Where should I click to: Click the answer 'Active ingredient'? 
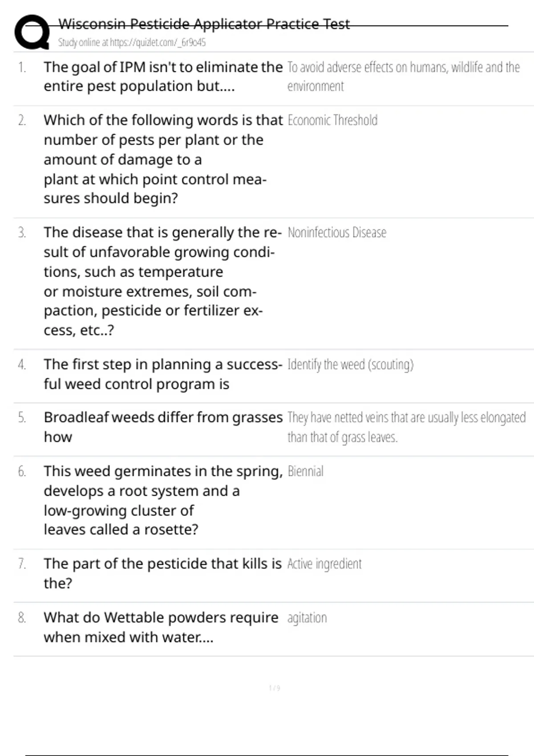(x=324, y=564)
